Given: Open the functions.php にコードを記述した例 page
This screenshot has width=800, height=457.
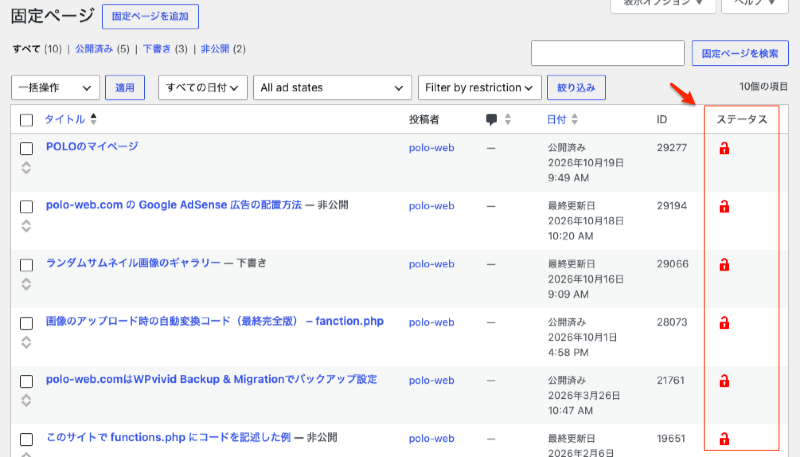Looking at the screenshot, I should coord(168,437).
